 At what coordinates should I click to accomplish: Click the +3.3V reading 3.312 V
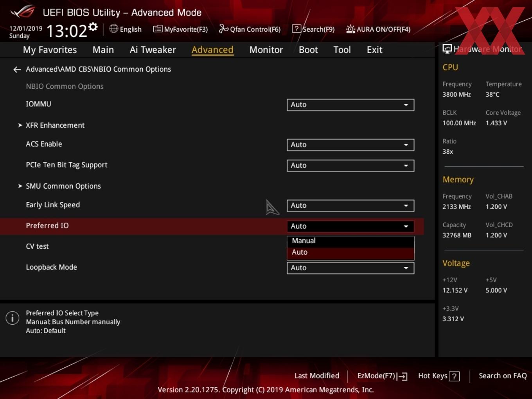pyautogui.click(x=453, y=319)
